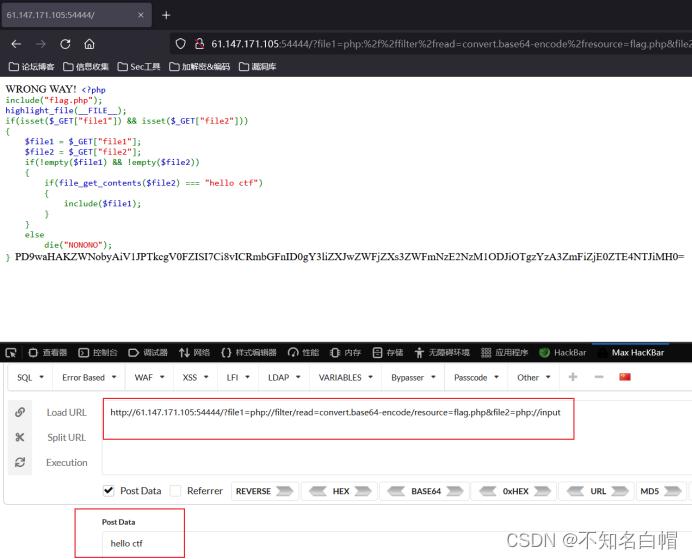
Task: Click the plus icon in HackBar toolbar
Action: click(x=573, y=377)
